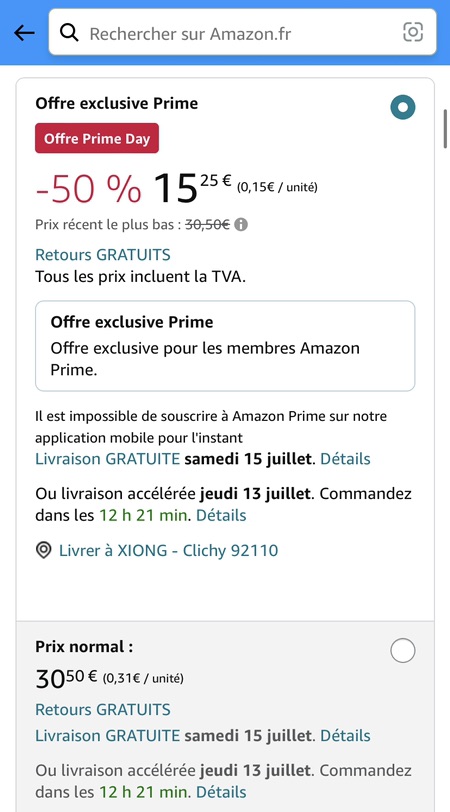This screenshot has width=450, height=812.
Task: Open Détails after samedi 15 juillet Prime offer
Action: tap(345, 459)
